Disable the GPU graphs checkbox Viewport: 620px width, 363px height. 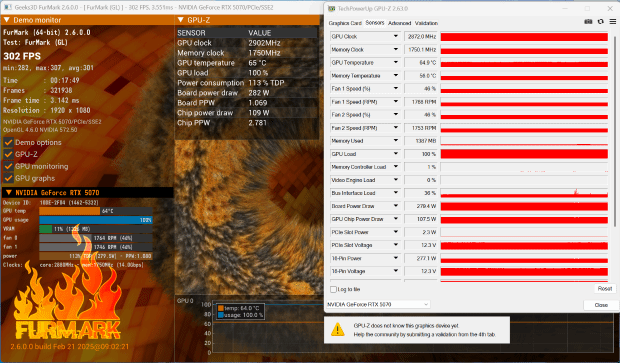coord(8,178)
